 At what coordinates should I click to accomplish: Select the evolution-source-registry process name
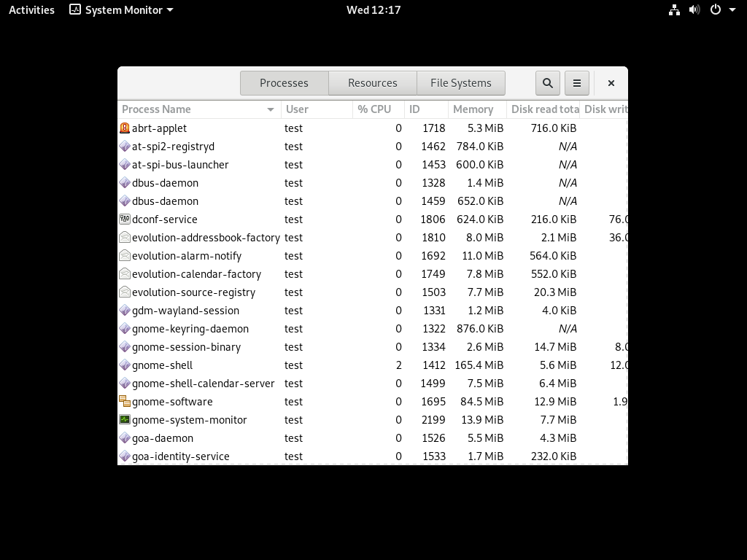pos(194,292)
